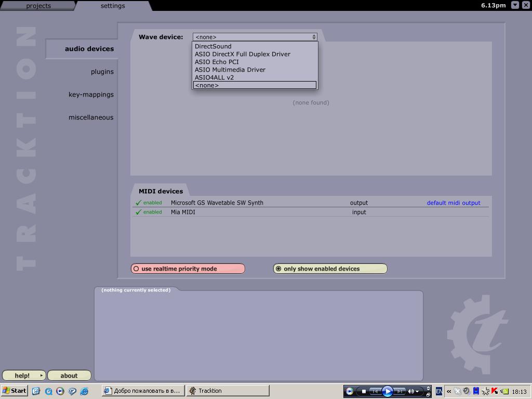Select ASIO Multimedia Driver option
The width and height of the screenshot is (532, 399).
click(x=255, y=70)
